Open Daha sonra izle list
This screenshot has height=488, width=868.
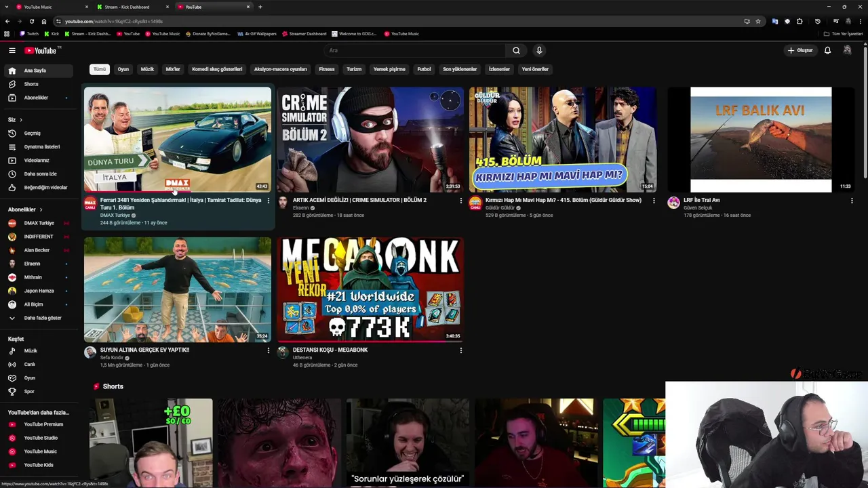point(39,174)
